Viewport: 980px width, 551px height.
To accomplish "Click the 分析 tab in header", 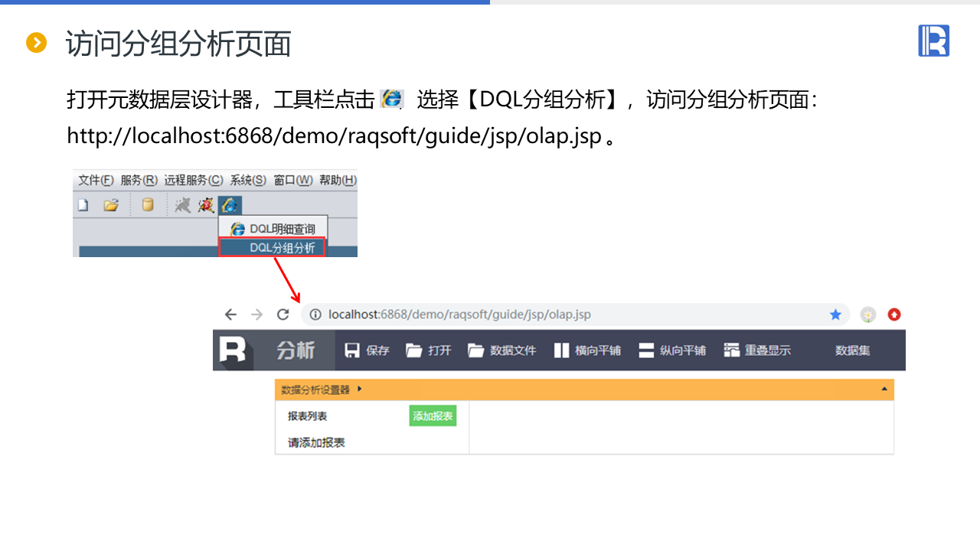I will 296,350.
